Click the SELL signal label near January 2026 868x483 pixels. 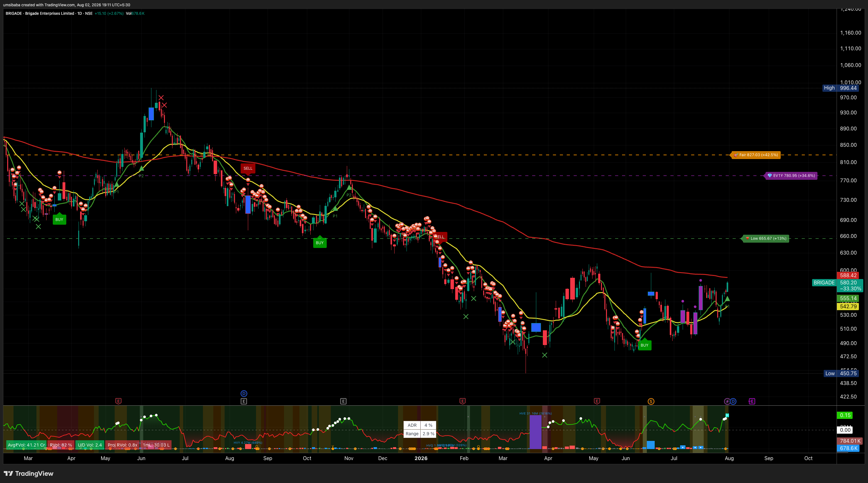(x=441, y=237)
